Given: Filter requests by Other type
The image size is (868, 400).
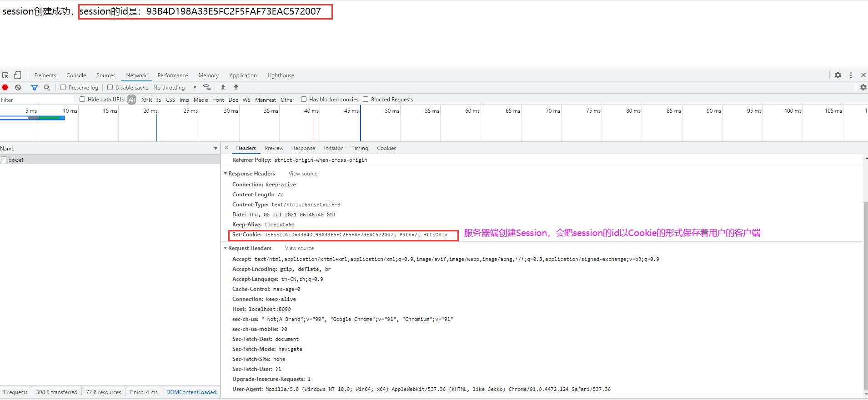Looking at the screenshot, I should (287, 100).
